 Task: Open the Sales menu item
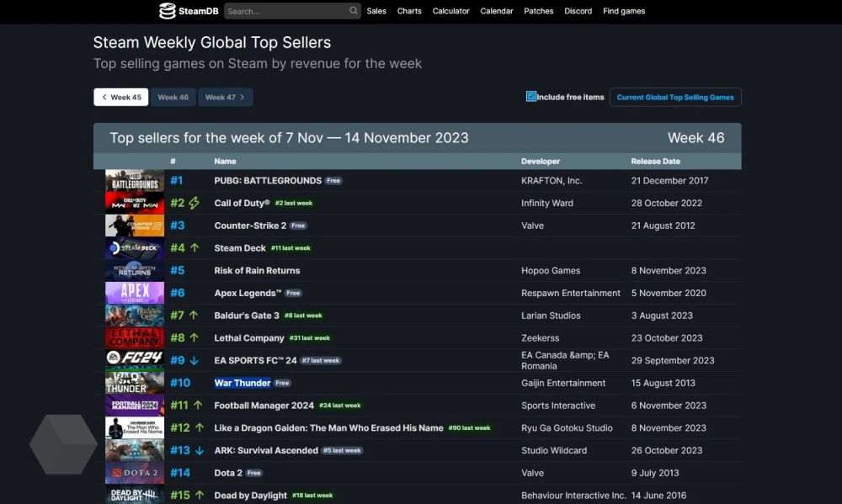click(x=376, y=11)
